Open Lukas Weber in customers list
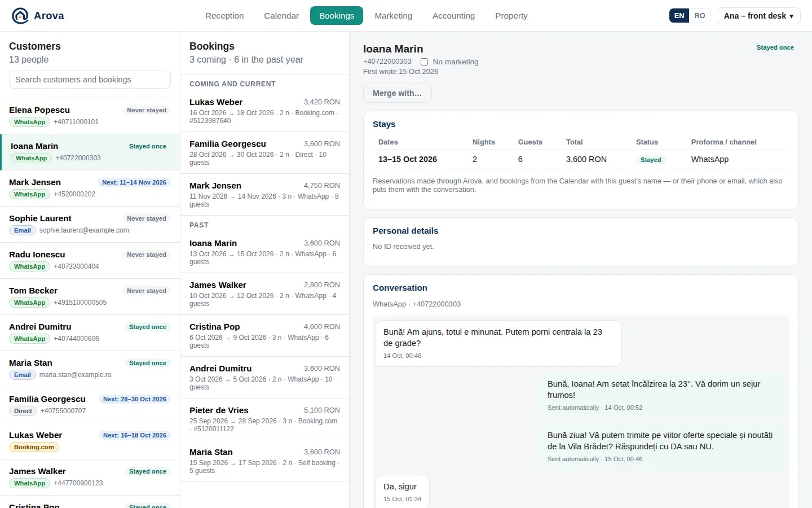The width and height of the screenshot is (812, 508). pyautogui.click(x=90, y=441)
